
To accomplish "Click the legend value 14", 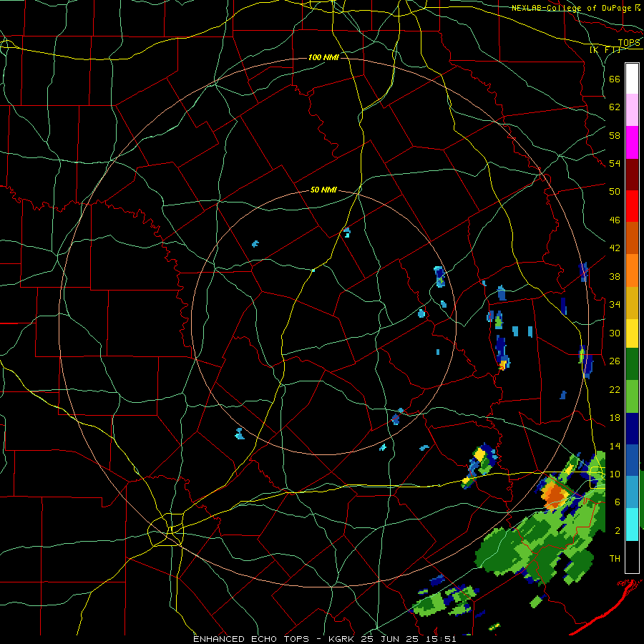I will [615, 446].
